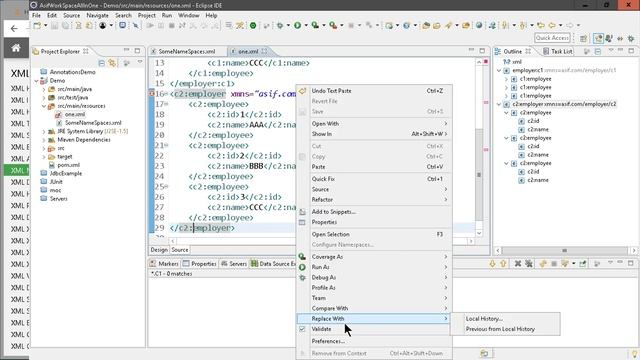The image size is (640, 360).
Task: Open the File menu
Action: pyautogui.click(x=36, y=16)
